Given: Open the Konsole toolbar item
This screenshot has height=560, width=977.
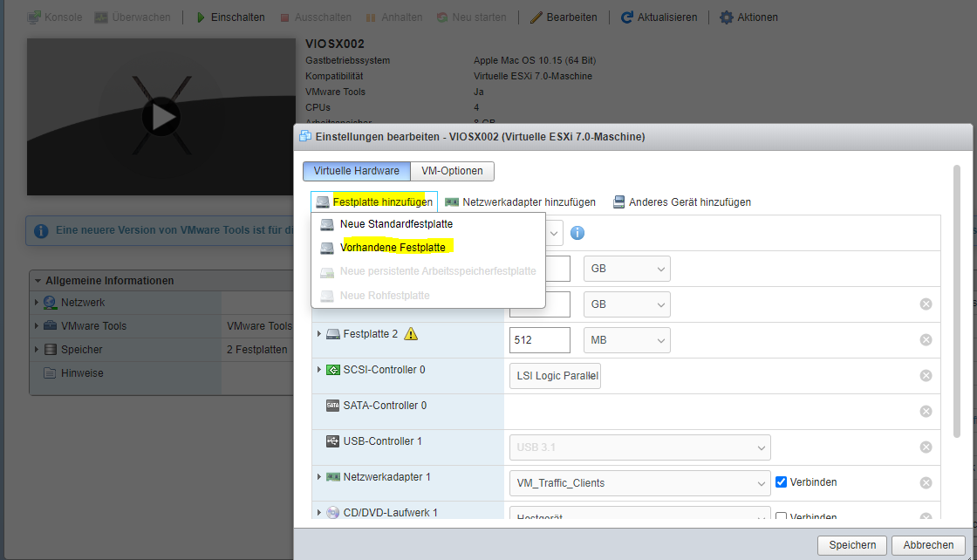Looking at the screenshot, I should pyautogui.click(x=55, y=17).
